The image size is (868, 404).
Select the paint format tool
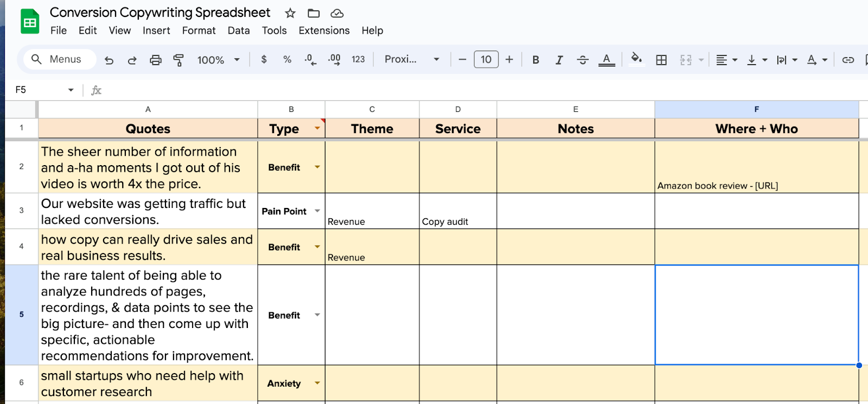178,60
